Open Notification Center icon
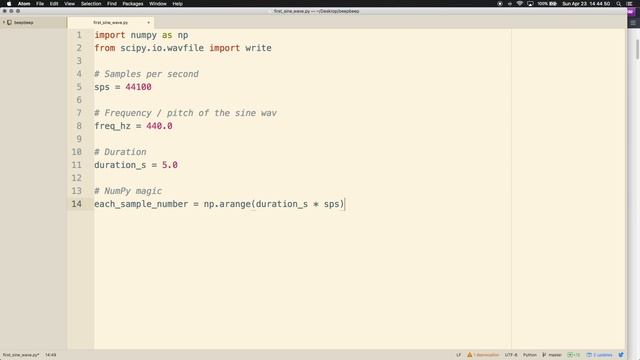Viewport: 640px width, 360px height. [x=629, y=4]
